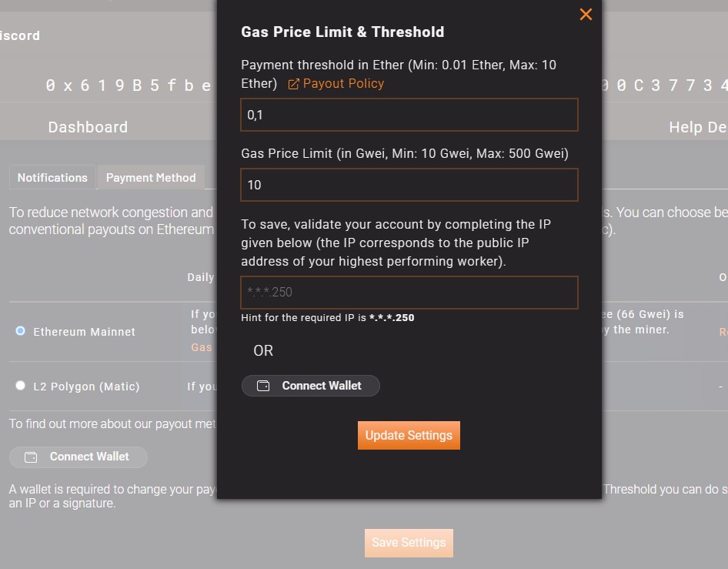This screenshot has height=569, width=728.
Task: Click the faded Save Settings button
Action: (409, 543)
